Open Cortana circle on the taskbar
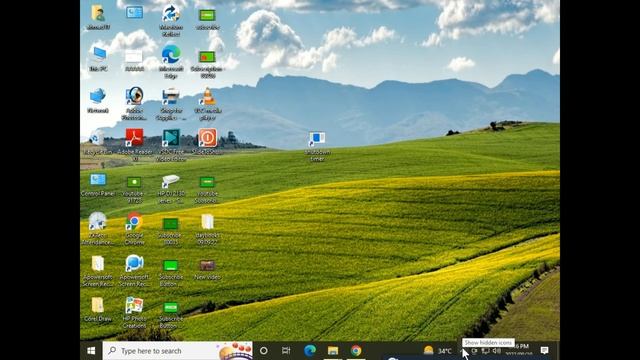 tap(264, 351)
